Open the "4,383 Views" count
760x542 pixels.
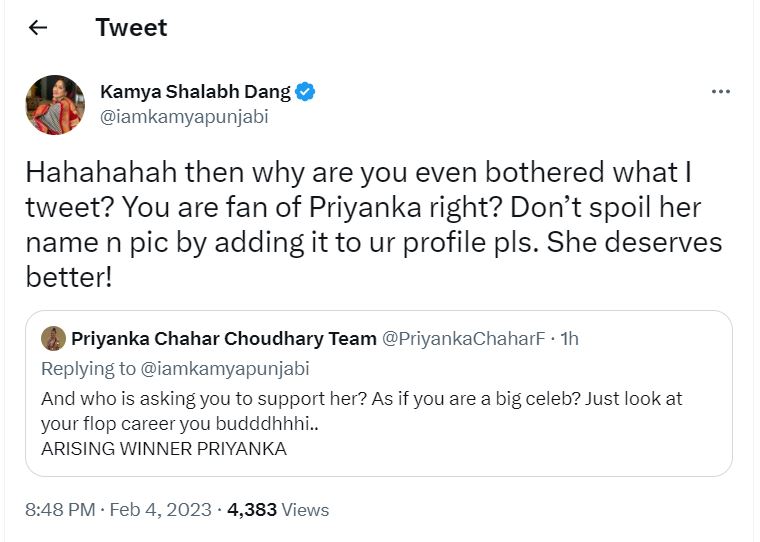point(279,510)
